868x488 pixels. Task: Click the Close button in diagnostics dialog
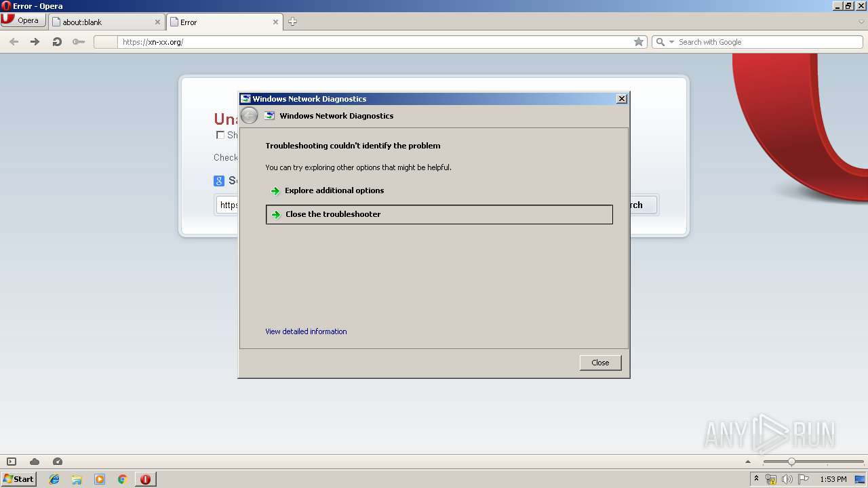click(x=600, y=363)
